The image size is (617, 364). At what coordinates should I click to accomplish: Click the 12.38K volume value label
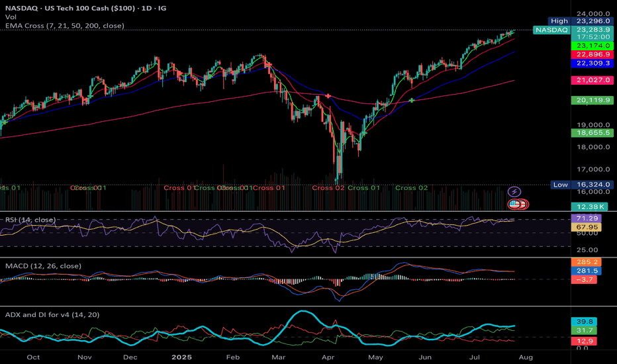point(589,206)
